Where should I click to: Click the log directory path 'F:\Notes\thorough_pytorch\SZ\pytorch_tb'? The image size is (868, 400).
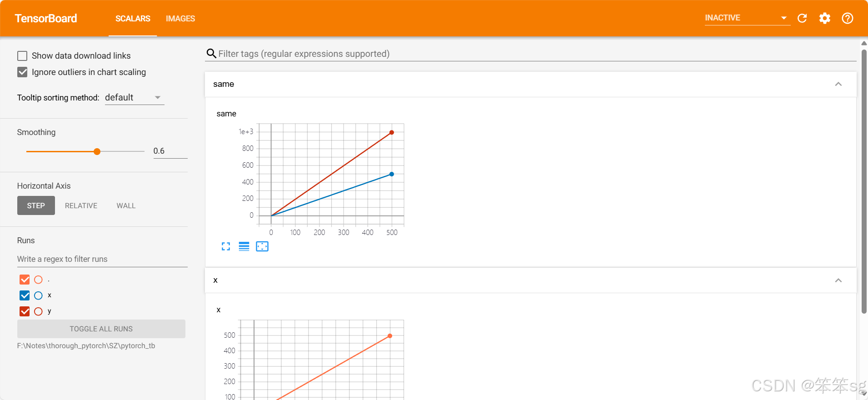pos(86,346)
